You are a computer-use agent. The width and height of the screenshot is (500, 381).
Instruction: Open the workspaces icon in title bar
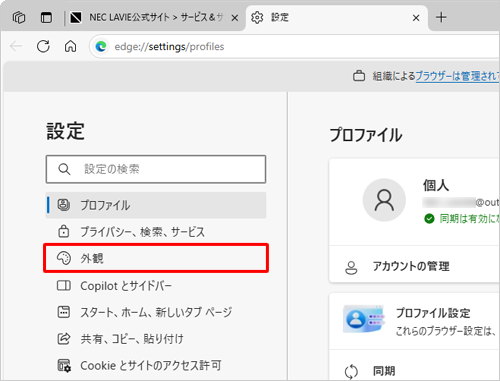click(x=19, y=17)
